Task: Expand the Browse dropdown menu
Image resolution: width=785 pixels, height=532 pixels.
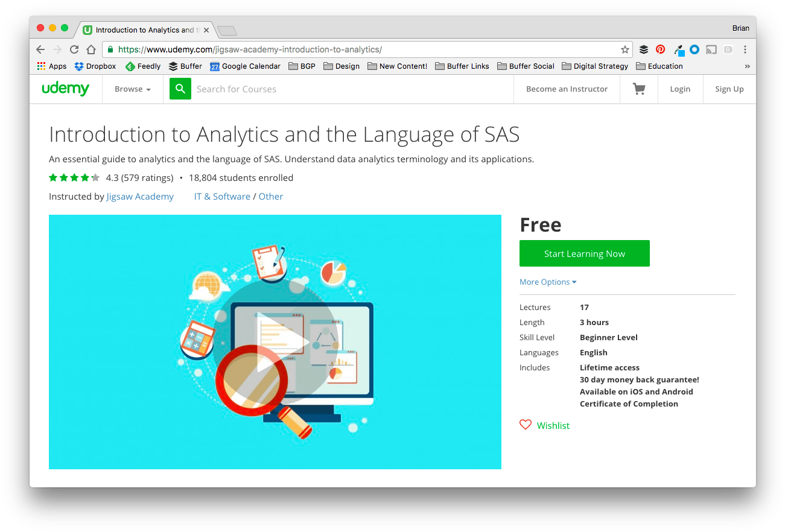Action: 133,89
